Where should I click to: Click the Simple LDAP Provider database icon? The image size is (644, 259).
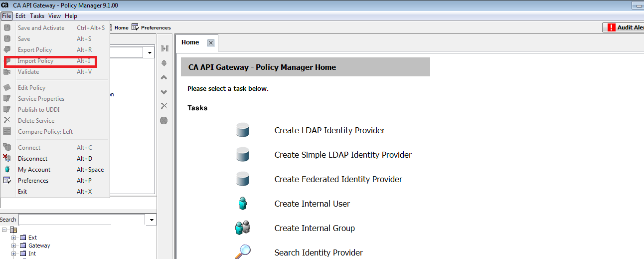243,155
